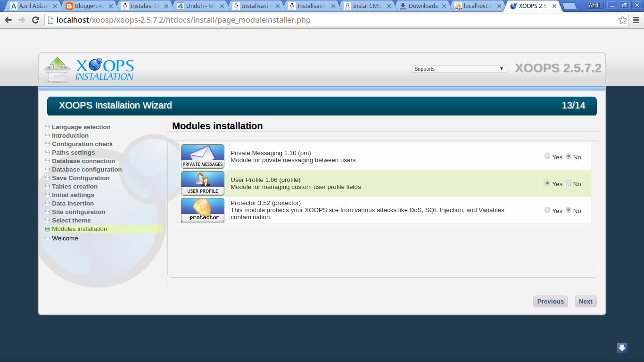644x362 pixels.
Task: Switch to the Instal CMS tab
Action: click(366, 6)
